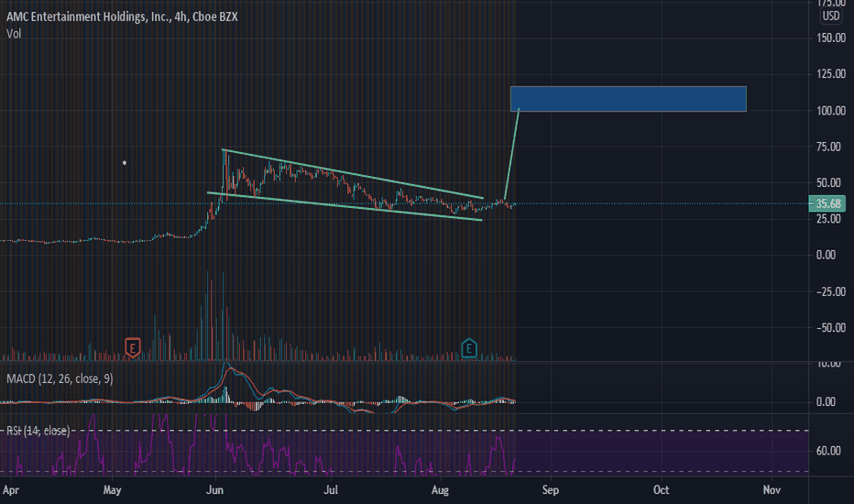Click the 60.00 level on the RSI axis
Image resolution: width=854 pixels, height=504 pixels.
pyautogui.click(x=827, y=451)
